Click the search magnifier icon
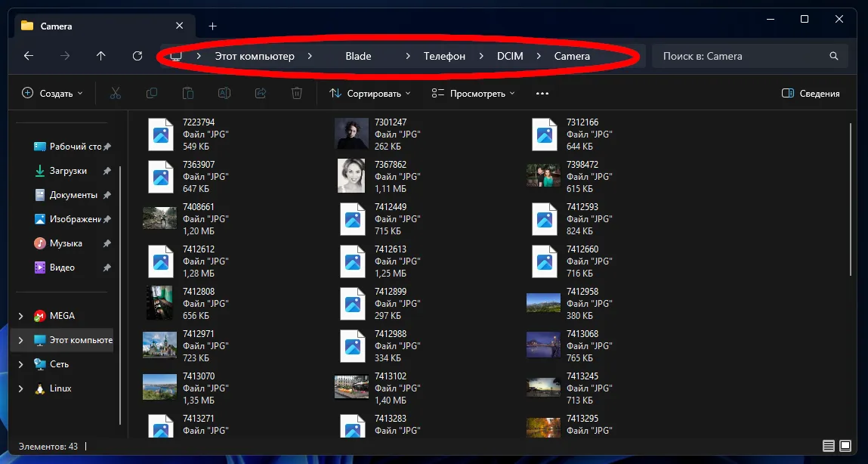 (834, 56)
